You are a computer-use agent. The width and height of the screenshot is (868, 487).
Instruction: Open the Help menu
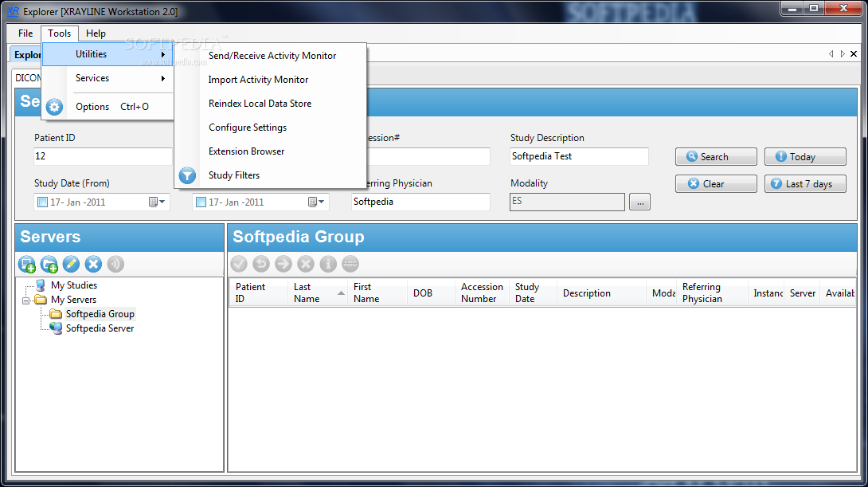[96, 33]
